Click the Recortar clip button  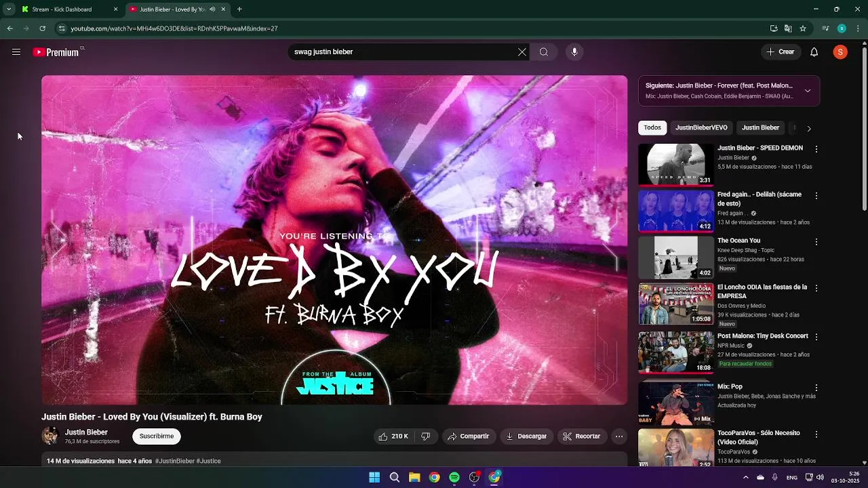point(582,436)
